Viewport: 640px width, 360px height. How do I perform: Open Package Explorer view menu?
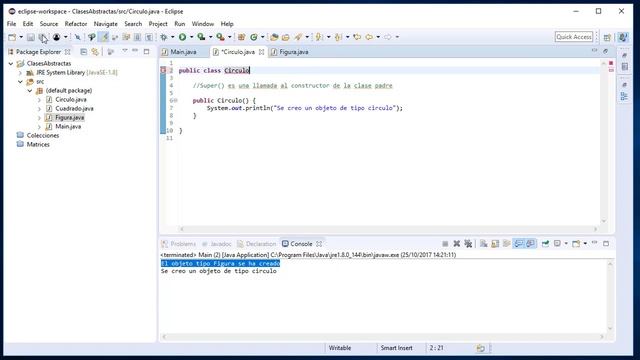point(125,51)
